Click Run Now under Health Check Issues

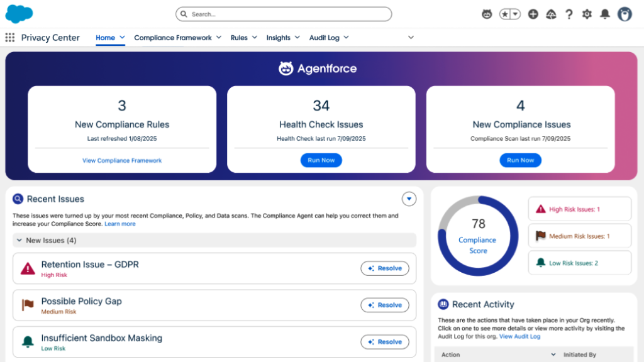321,160
